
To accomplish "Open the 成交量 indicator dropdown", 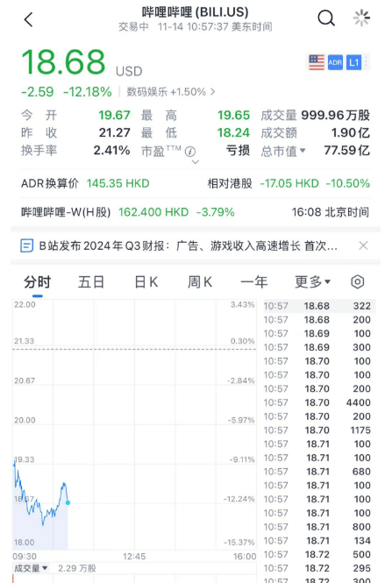I will (x=31, y=568).
